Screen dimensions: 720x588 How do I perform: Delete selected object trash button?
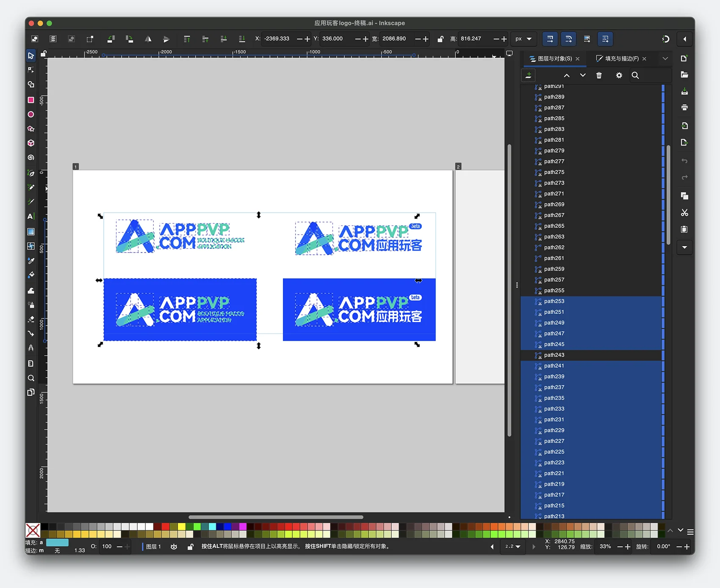[599, 75]
